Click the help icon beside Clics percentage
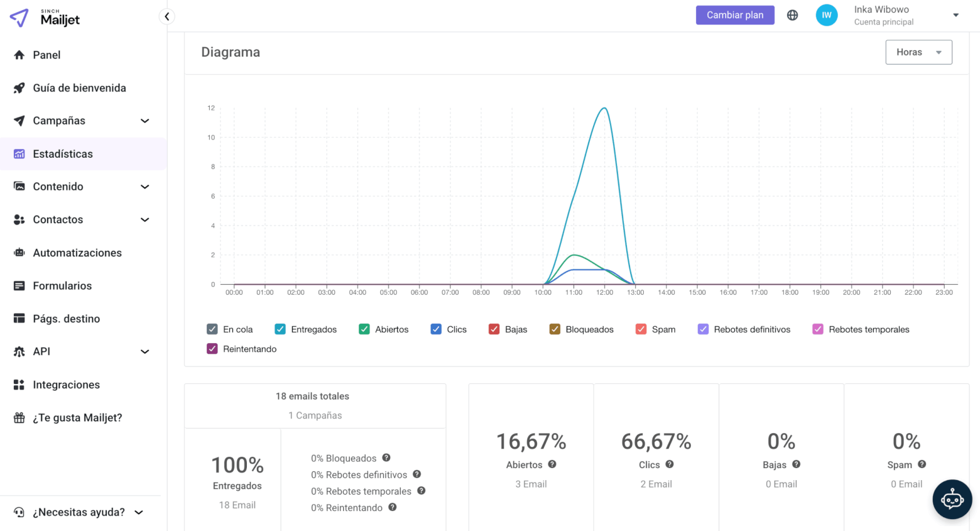The image size is (980, 531). tap(670, 464)
